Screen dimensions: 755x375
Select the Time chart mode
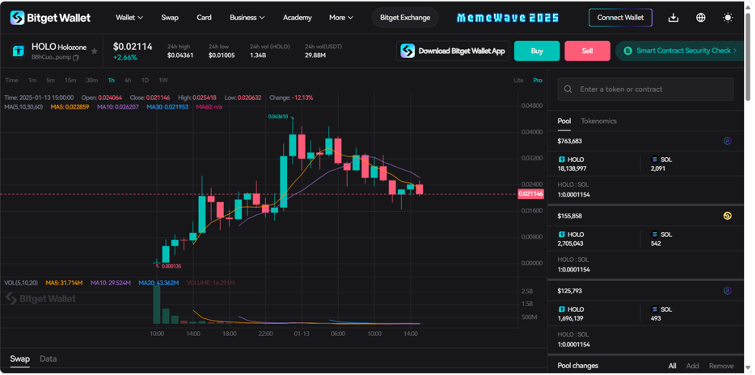pyautogui.click(x=12, y=80)
